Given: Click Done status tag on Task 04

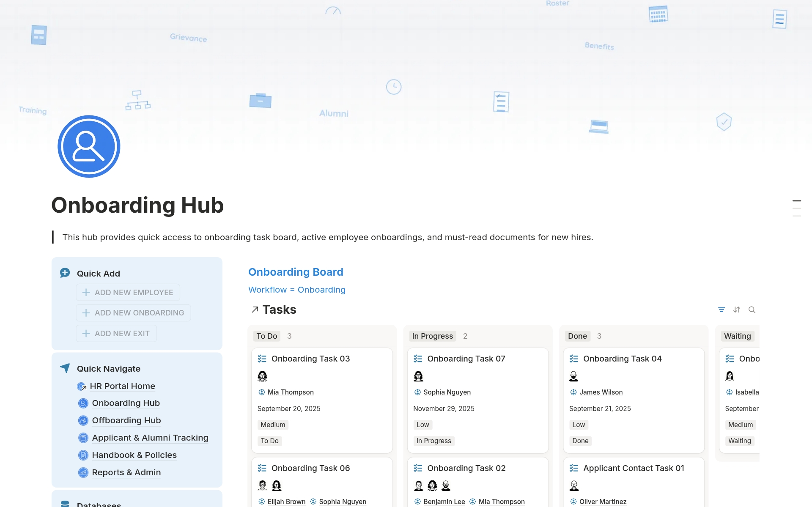Looking at the screenshot, I should tap(580, 441).
